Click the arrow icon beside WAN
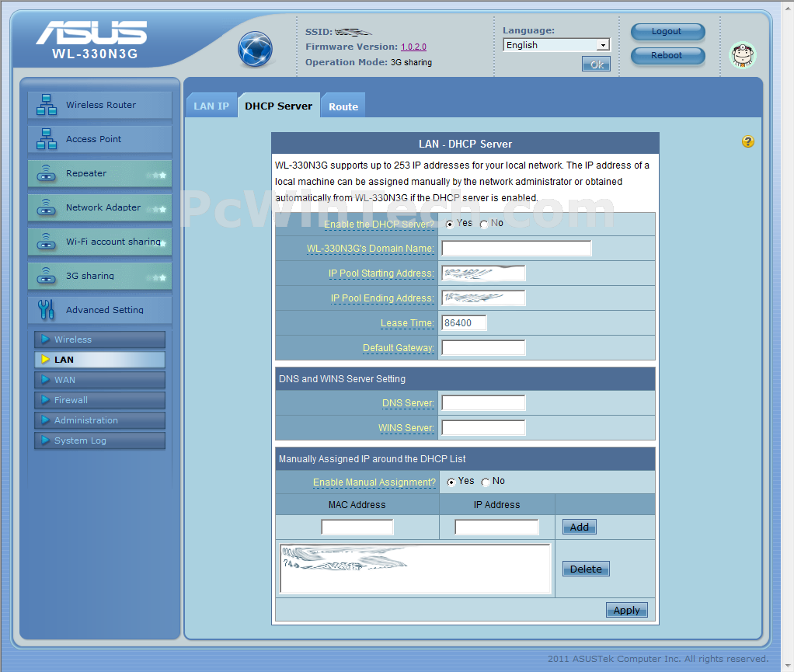The height and width of the screenshot is (672, 794). pos(46,379)
